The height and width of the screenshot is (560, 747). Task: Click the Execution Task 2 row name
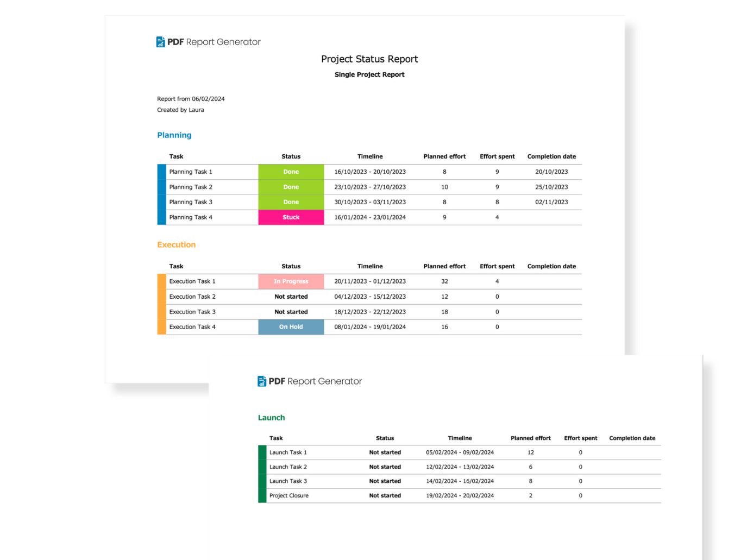(x=192, y=297)
